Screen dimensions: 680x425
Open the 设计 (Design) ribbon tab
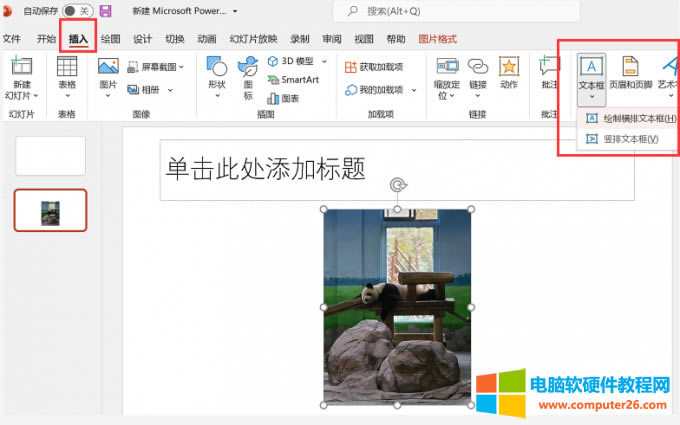pos(143,39)
